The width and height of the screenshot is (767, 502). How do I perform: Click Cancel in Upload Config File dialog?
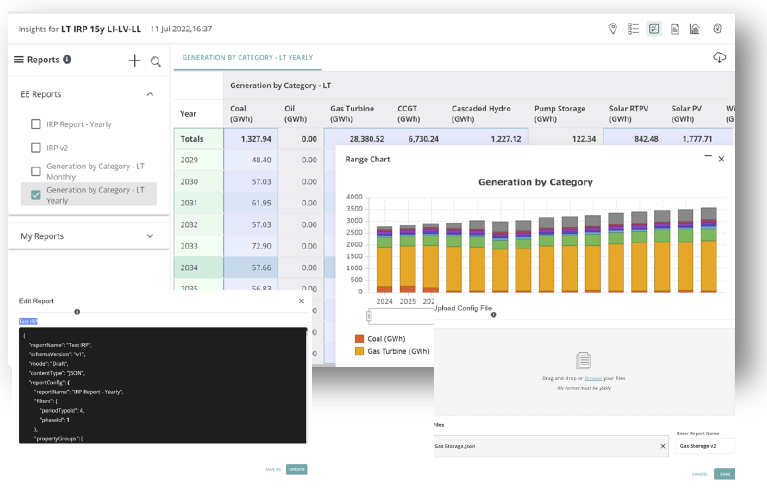tap(699, 474)
